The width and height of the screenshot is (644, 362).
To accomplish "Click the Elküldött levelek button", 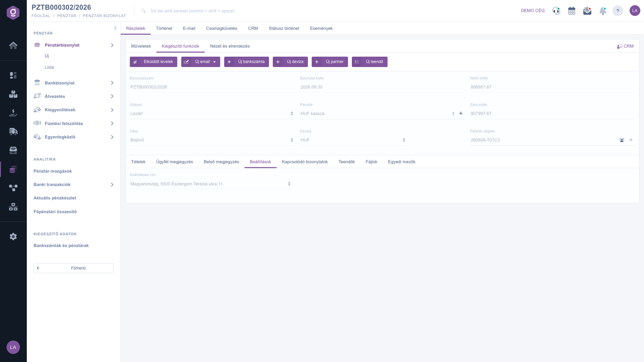I will click(154, 62).
